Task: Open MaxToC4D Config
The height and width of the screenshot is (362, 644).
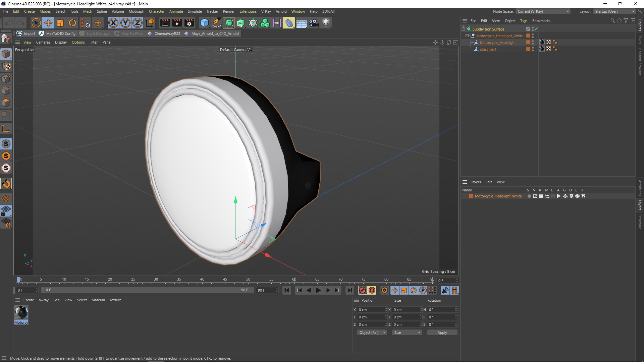Action: click(x=57, y=34)
